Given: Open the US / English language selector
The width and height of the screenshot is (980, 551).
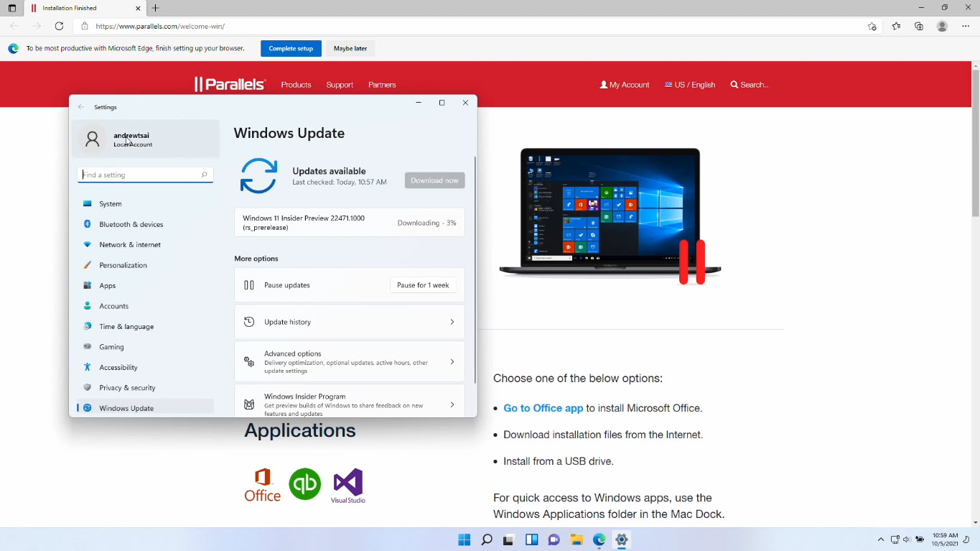Looking at the screenshot, I should click(690, 85).
